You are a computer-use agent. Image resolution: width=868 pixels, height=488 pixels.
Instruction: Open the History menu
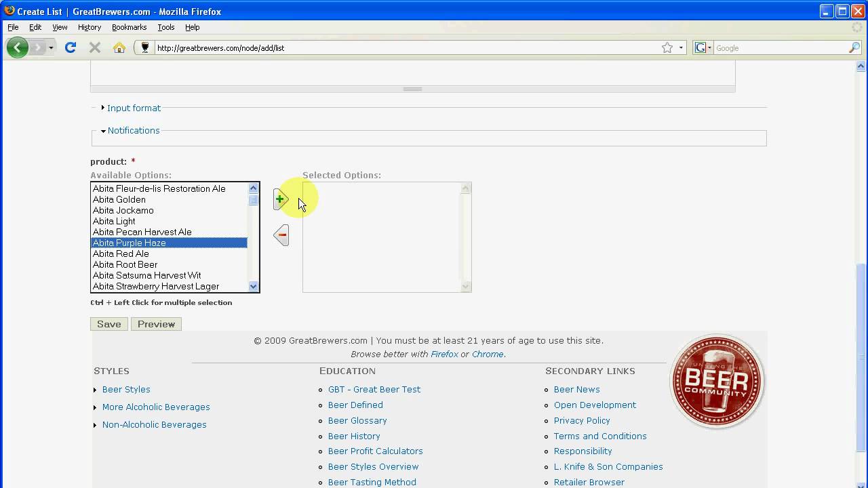pyautogui.click(x=90, y=27)
